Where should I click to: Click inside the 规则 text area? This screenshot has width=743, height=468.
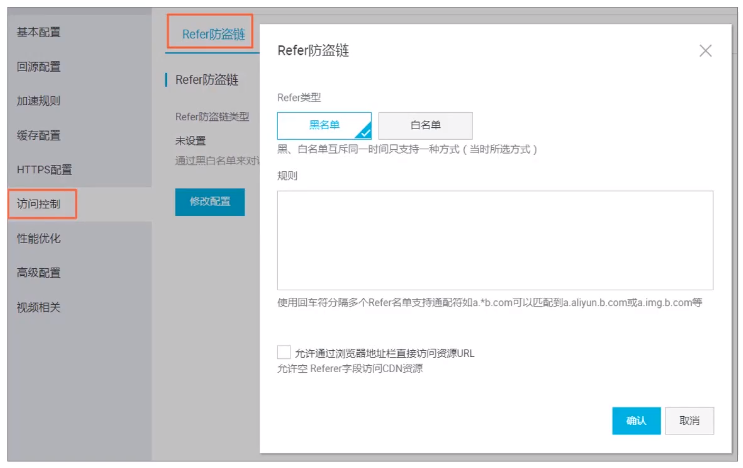pyautogui.click(x=495, y=240)
